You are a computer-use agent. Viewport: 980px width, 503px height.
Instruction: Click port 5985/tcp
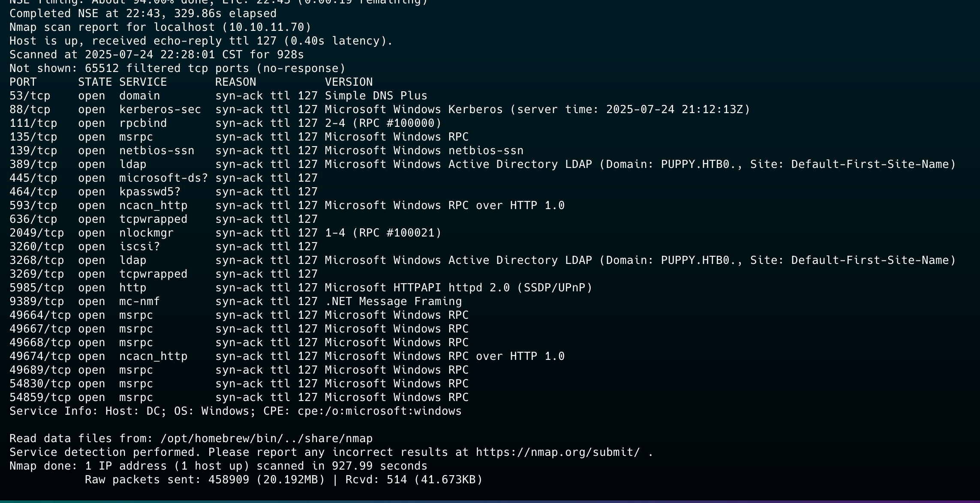(37, 288)
